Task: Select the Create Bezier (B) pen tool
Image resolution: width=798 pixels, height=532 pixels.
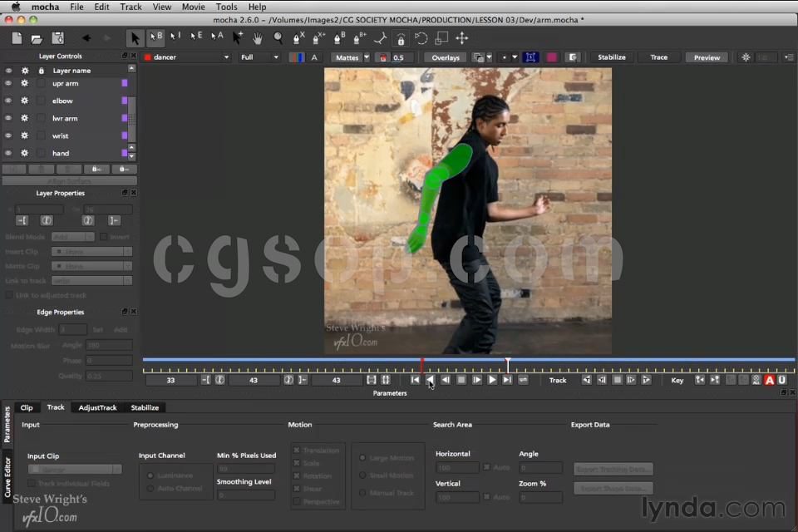Action: click(x=339, y=37)
